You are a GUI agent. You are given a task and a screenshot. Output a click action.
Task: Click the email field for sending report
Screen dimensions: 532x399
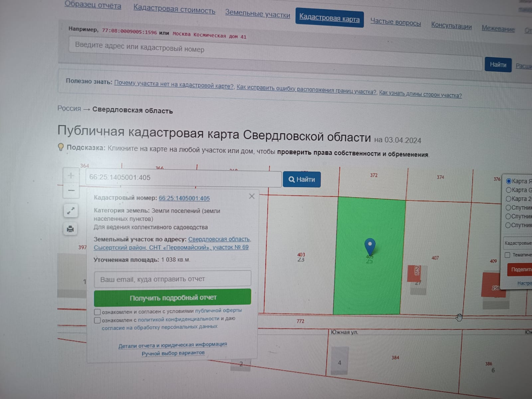click(173, 279)
